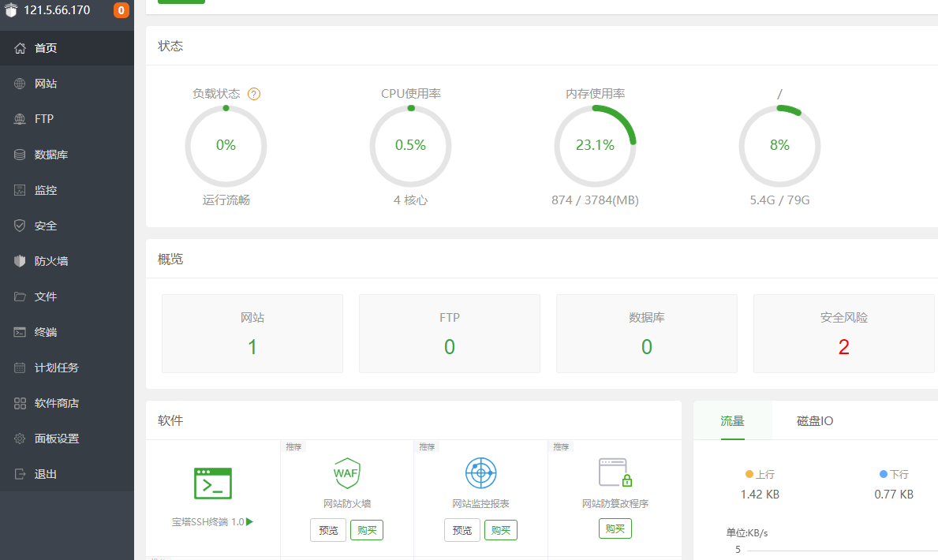Image resolution: width=938 pixels, height=560 pixels.
Task: Click the 下行 download legend item
Action: pos(894,475)
